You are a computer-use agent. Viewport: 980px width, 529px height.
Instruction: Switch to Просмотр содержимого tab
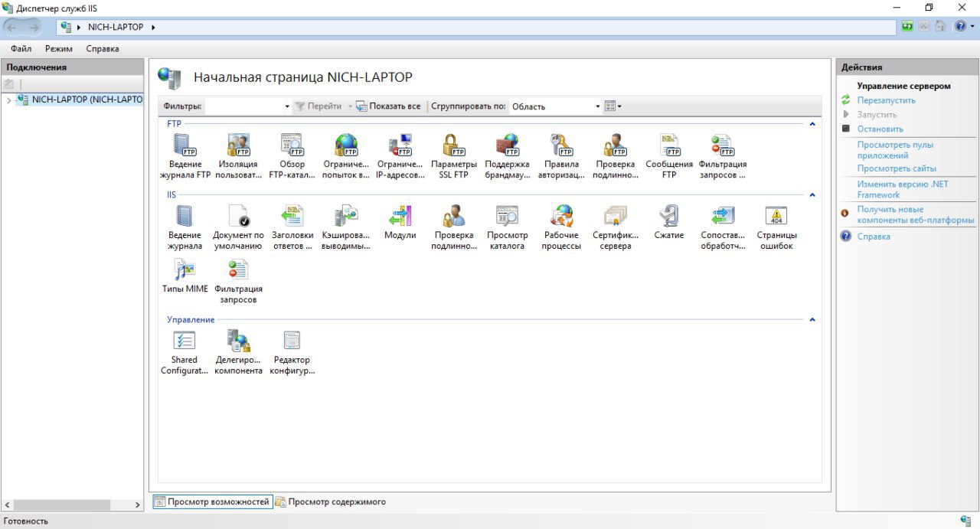pyautogui.click(x=331, y=501)
